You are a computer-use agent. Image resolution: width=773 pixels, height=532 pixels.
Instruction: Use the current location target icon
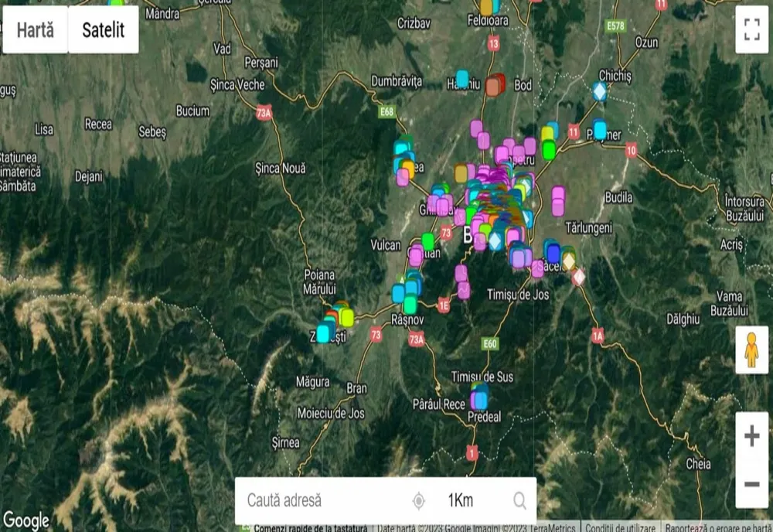coord(418,500)
